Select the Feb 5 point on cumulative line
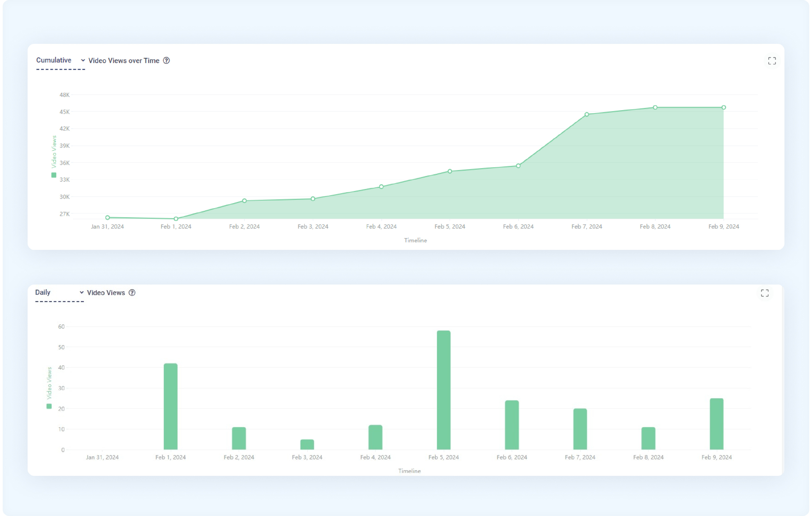This screenshot has width=812, height=516. point(450,171)
